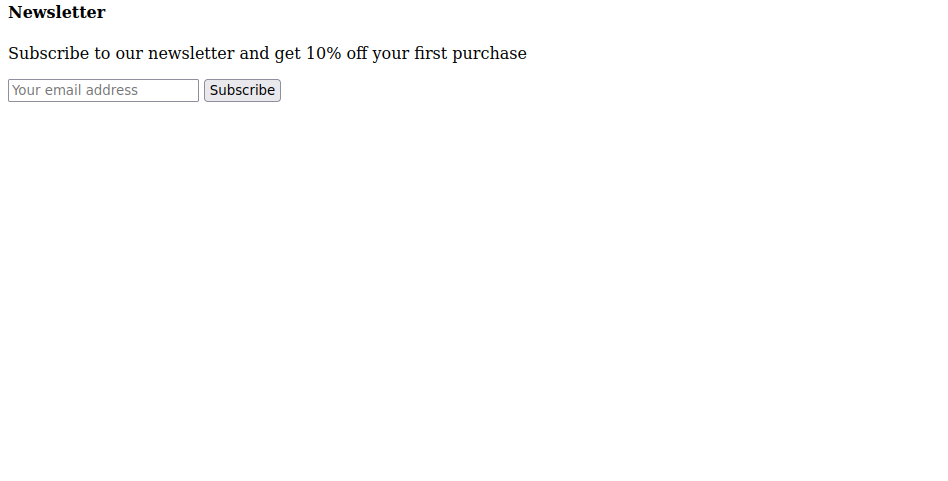Click inside the newsletter email input

click(x=103, y=90)
